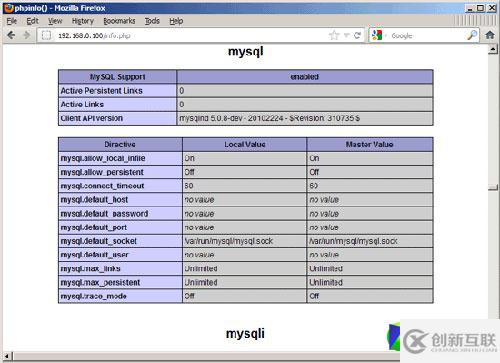
Task: Open the Bookmarks menu
Action: pyautogui.click(x=119, y=21)
